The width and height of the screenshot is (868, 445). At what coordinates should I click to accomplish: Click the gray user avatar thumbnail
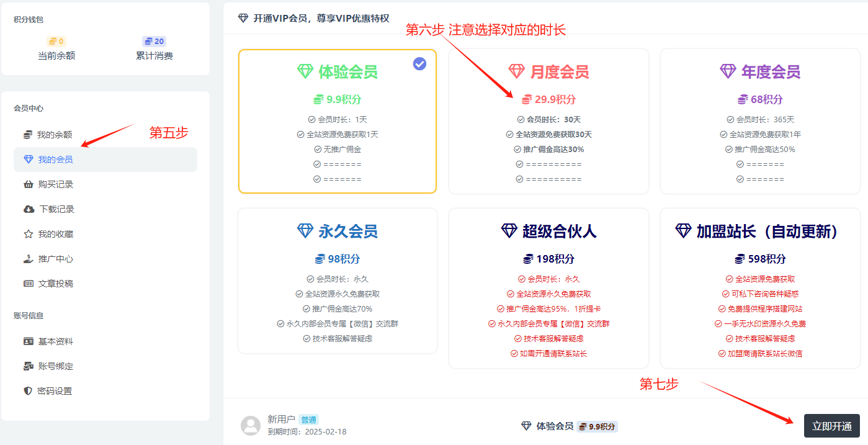pos(251,426)
